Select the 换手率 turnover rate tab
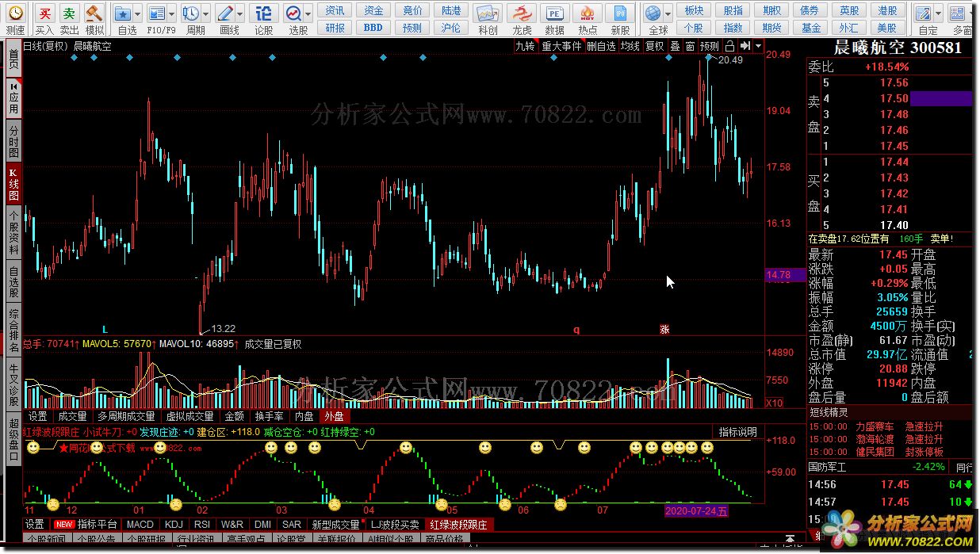This screenshot has height=554, width=980. (x=269, y=415)
